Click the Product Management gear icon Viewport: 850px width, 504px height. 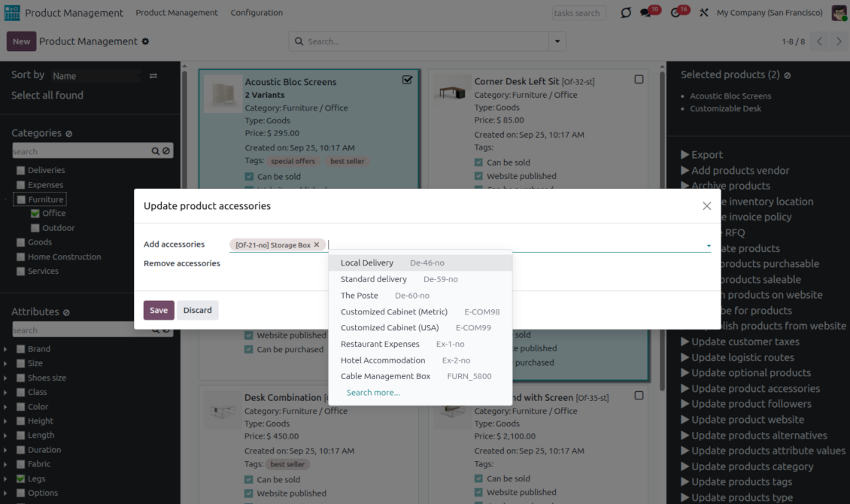[146, 41]
